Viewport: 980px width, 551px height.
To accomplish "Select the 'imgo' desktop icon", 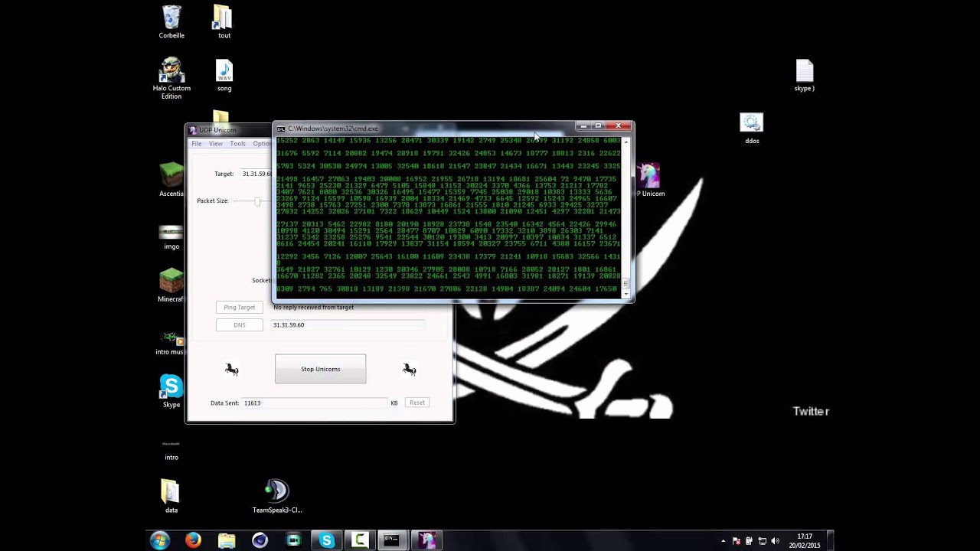I will [x=171, y=234].
